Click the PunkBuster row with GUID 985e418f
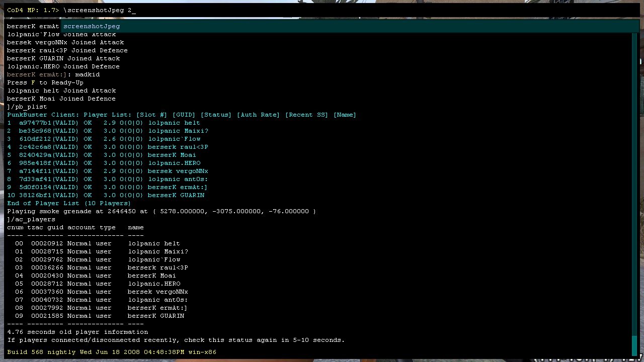 [104, 163]
